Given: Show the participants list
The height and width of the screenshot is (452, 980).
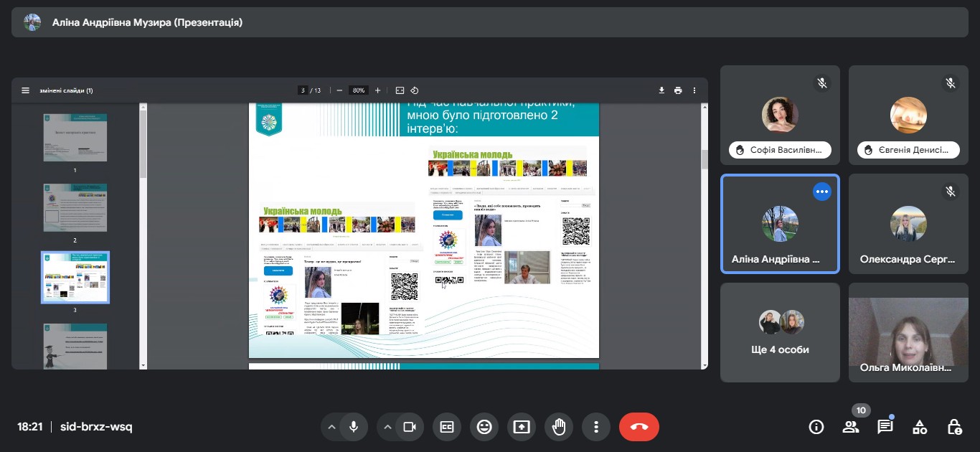Looking at the screenshot, I should pyautogui.click(x=851, y=427).
